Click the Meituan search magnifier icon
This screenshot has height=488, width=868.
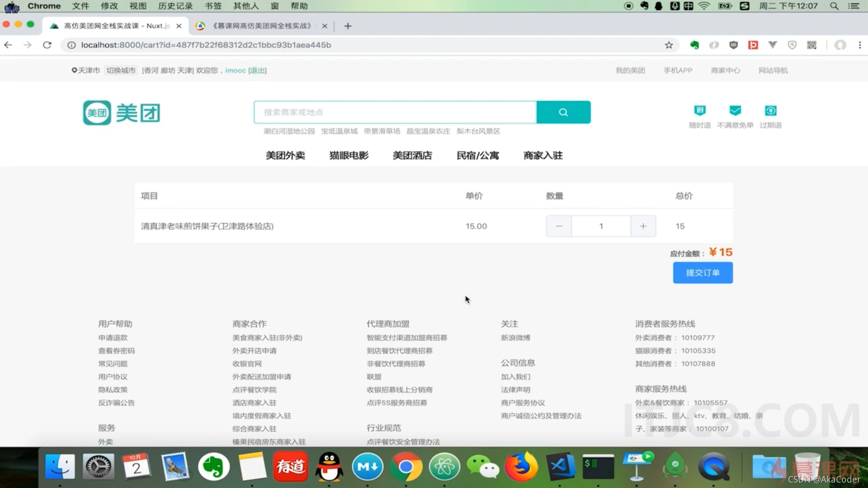pos(563,112)
